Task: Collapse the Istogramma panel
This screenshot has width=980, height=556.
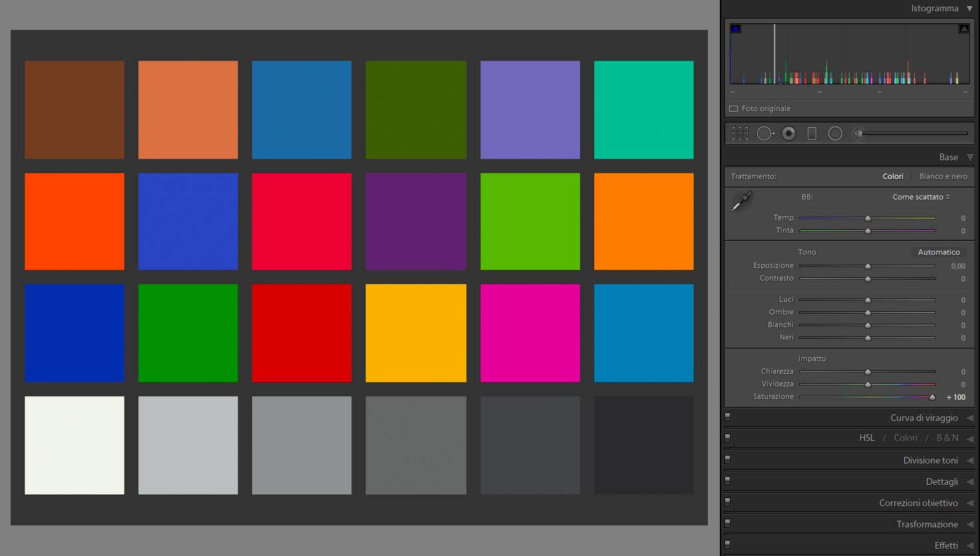Action: tap(969, 9)
